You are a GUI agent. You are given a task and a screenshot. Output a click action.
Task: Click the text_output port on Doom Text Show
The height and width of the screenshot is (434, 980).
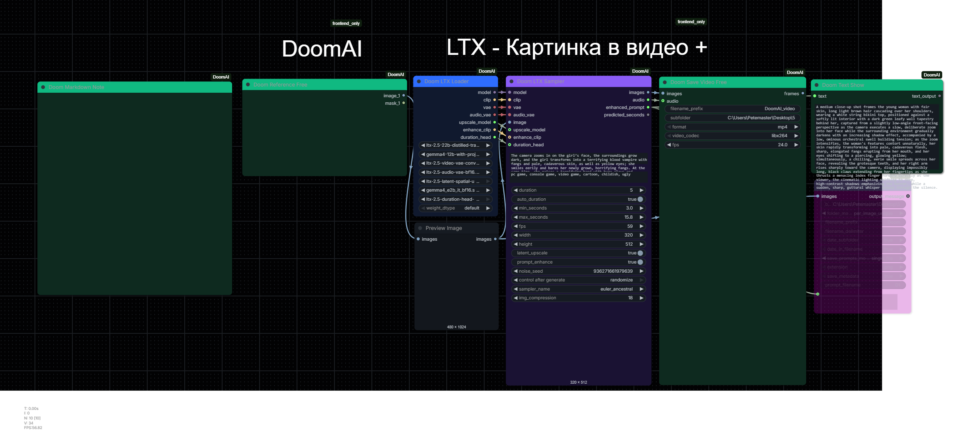[940, 96]
